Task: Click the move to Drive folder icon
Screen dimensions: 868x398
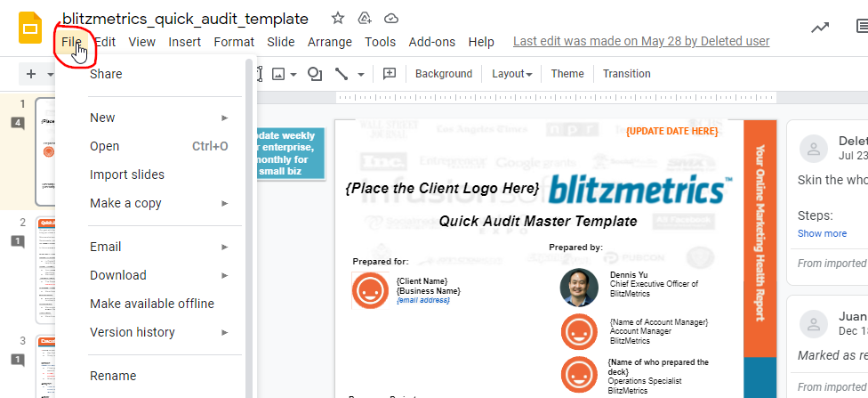Action: pos(365,19)
